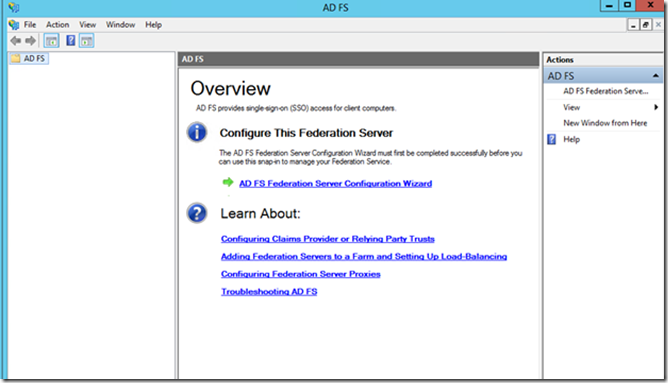
Task: Toggle the Action pane toolbar icon
Action: (86, 41)
